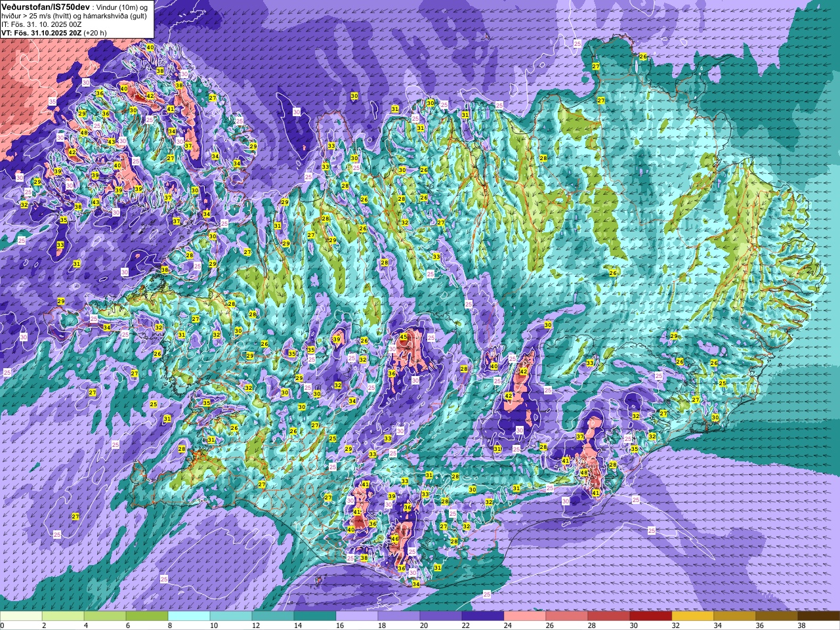Select the 28–30 m/s red legend swatch

pyautogui.click(x=609, y=616)
